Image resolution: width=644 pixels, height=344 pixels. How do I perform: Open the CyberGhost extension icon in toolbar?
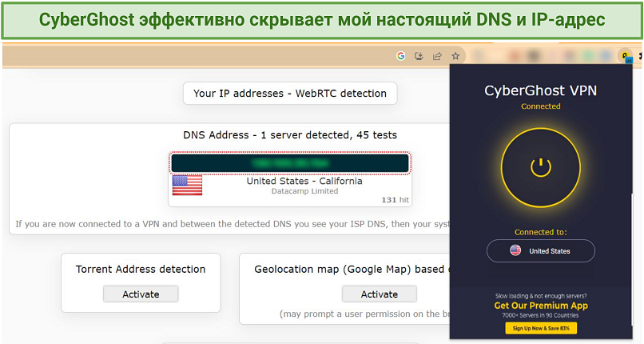(x=625, y=55)
